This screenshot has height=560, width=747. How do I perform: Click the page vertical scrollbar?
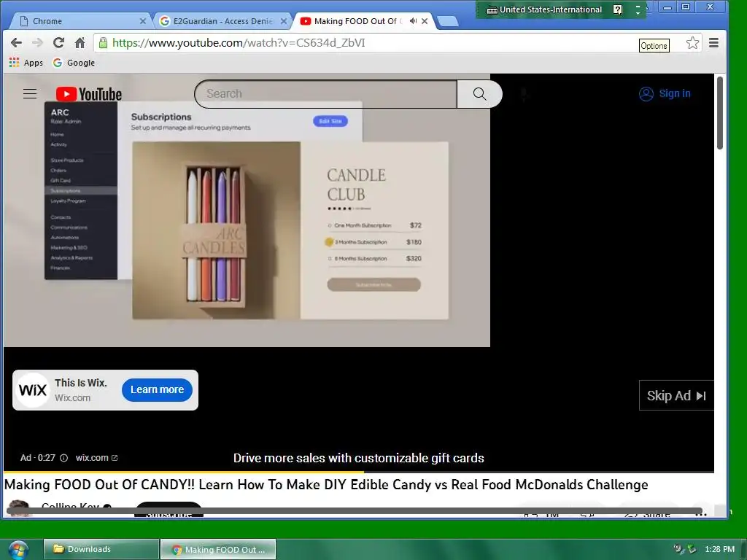click(720, 113)
